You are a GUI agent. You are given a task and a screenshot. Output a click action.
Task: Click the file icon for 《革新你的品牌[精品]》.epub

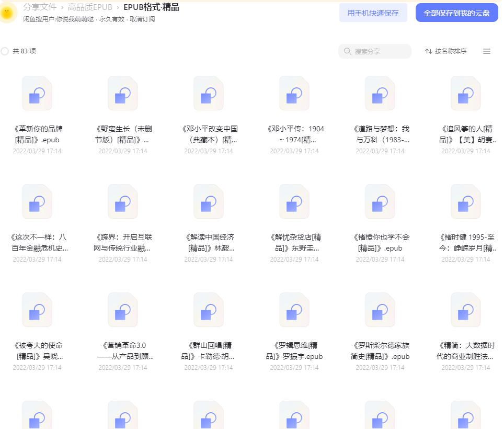37,93
